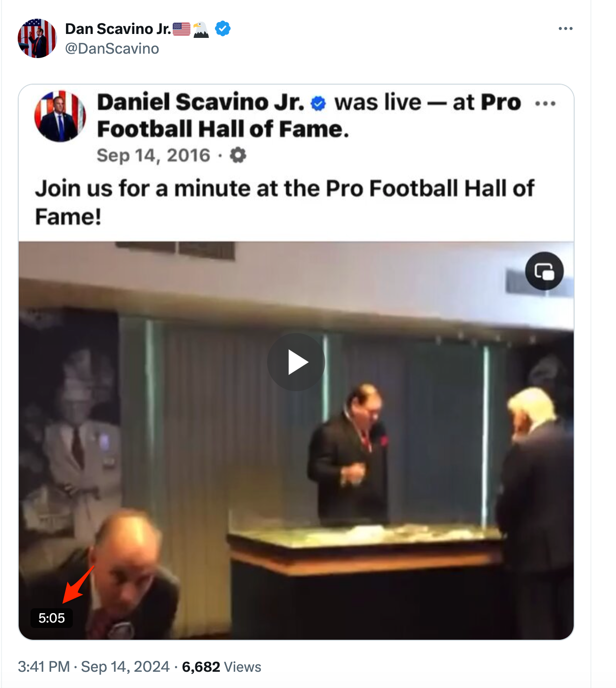Image resolution: width=616 pixels, height=688 pixels.
Task: Click the 'Join us for a minute' caption text
Action: 284,202
